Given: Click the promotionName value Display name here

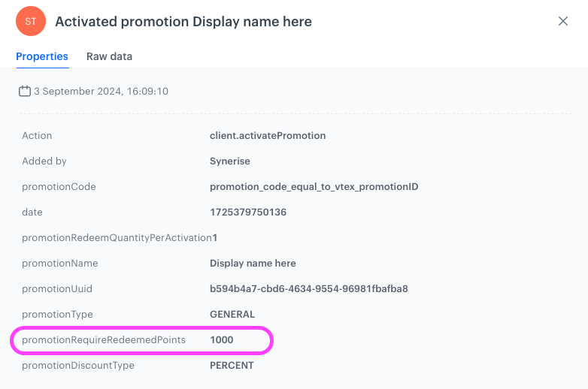Looking at the screenshot, I should (253, 264).
